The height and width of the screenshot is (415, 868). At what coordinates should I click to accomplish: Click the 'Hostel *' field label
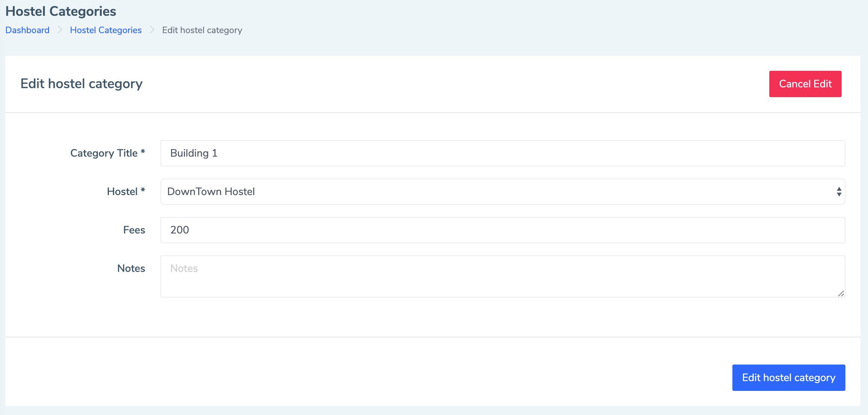(x=126, y=192)
